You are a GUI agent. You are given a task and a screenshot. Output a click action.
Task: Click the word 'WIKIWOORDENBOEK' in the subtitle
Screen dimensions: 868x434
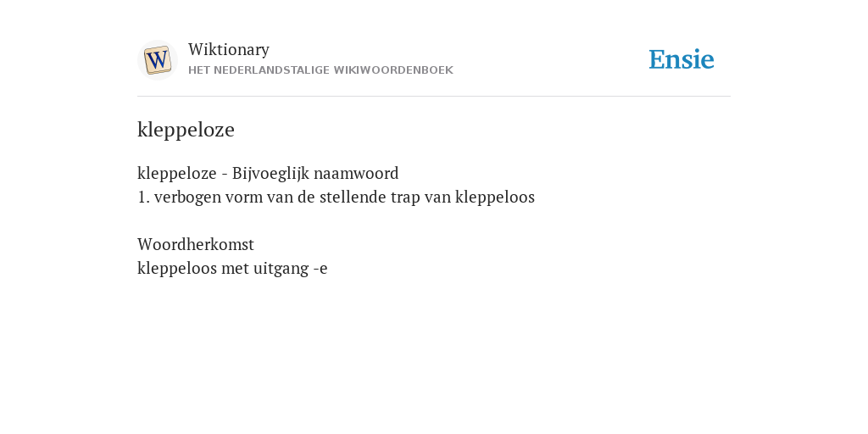point(393,70)
